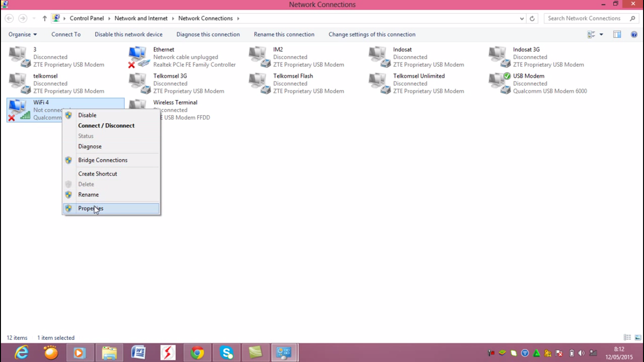The image size is (644, 362).
Task: Click the '12 items' status bar text
Action: tap(17, 337)
